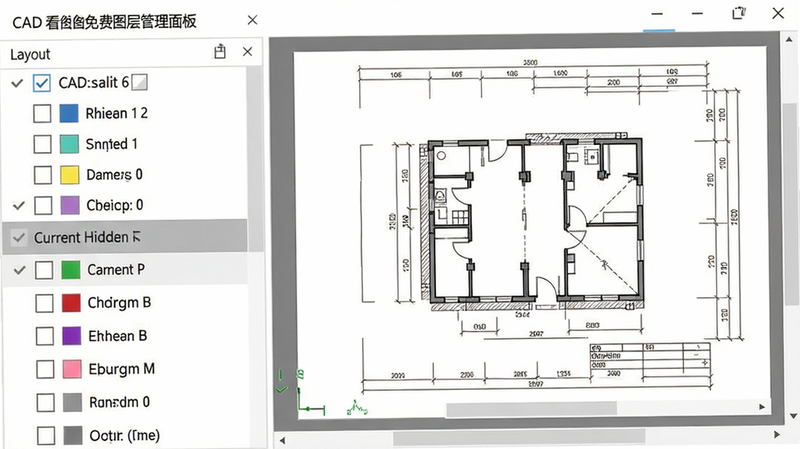Enable the Damers 0 layer checkbox
This screenshot has width=800, height=449.
click(43, 175)
